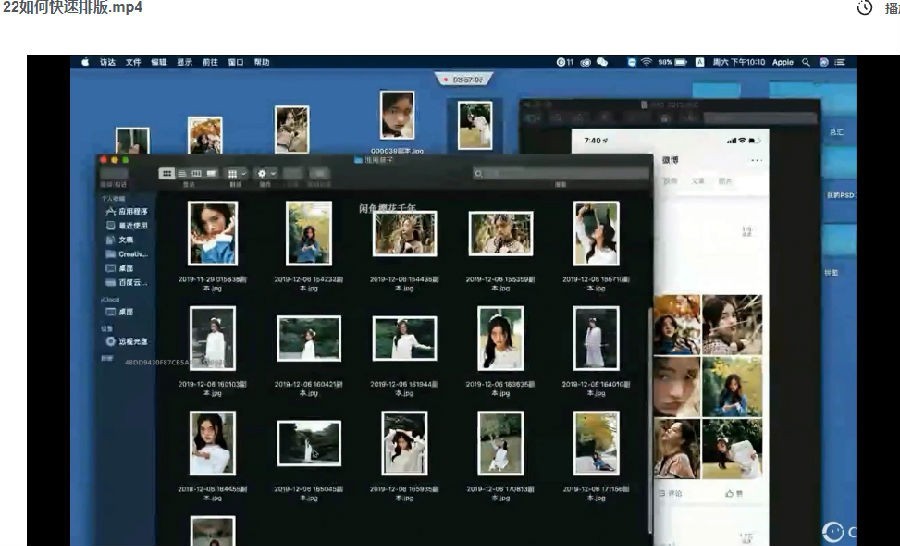Open the Apple logo menu
The image size is (900, 546).
click(x=85, y=62)
